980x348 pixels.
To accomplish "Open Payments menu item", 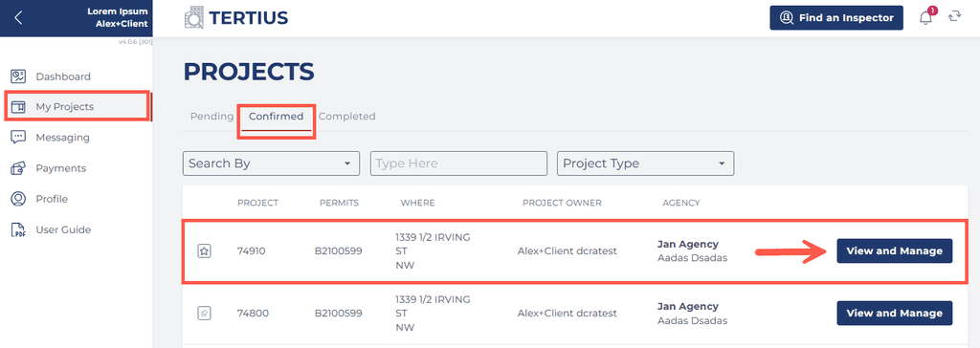I will pos(60,168).
